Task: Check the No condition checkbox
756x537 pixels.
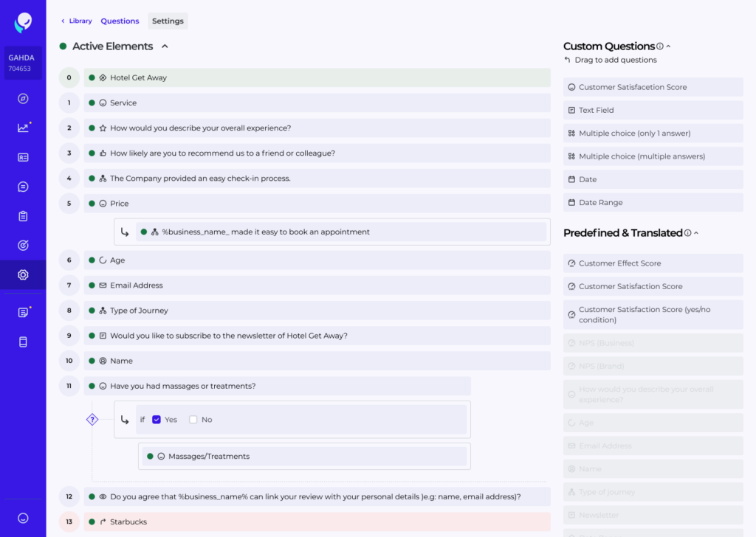Action: pos(193,420)
